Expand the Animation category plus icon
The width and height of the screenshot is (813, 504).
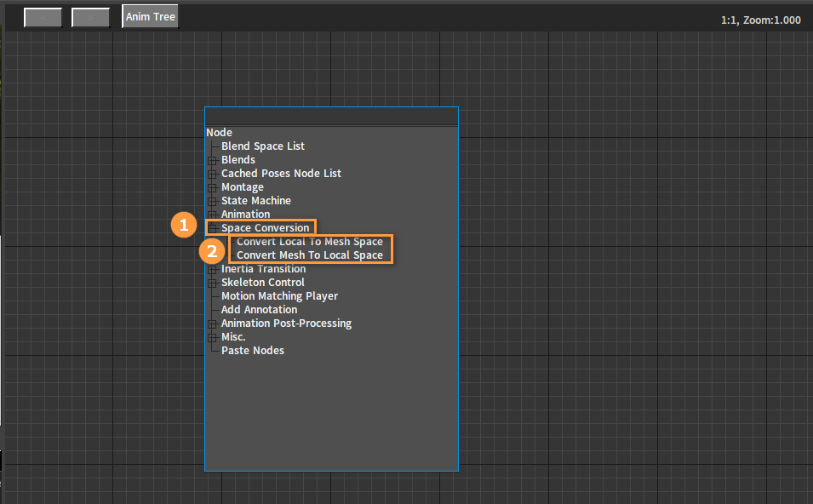[x=212, y=215]
